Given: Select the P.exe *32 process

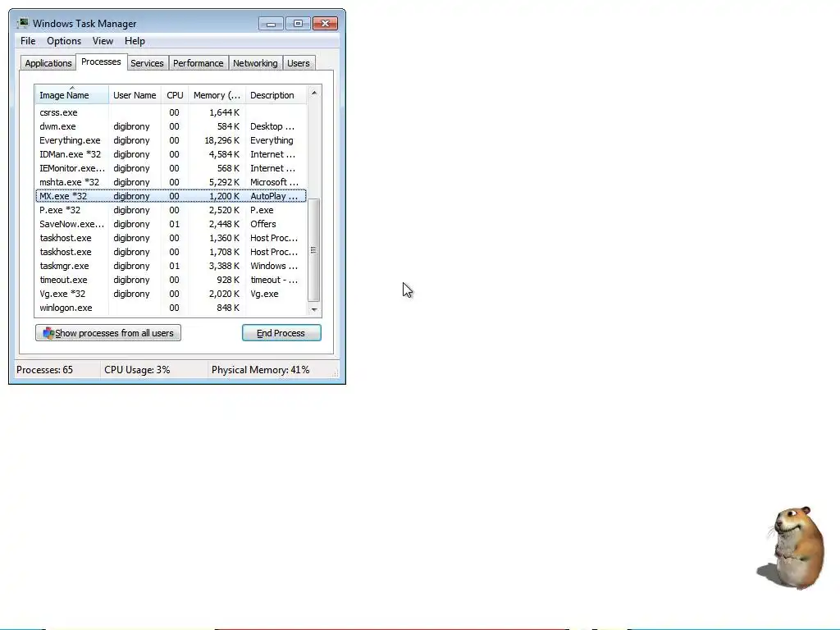Looking at the screenshot, I should click(x=171, y=210).
